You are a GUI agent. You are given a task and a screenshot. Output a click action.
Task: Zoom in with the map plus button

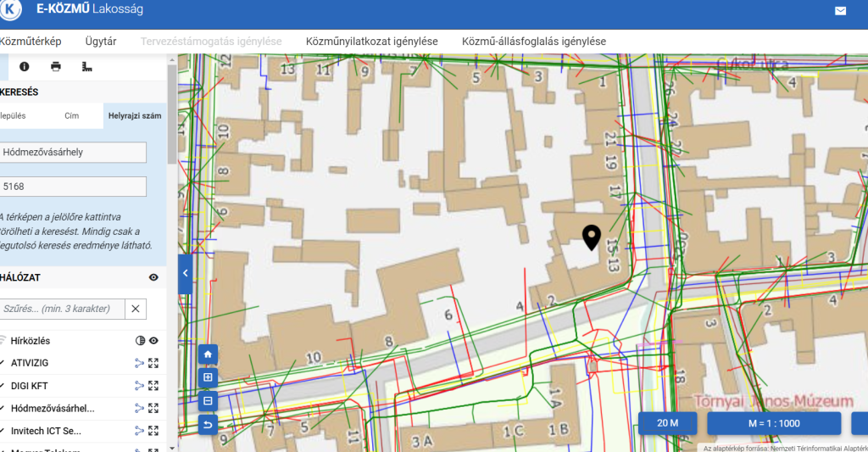(x=209, y=377)
